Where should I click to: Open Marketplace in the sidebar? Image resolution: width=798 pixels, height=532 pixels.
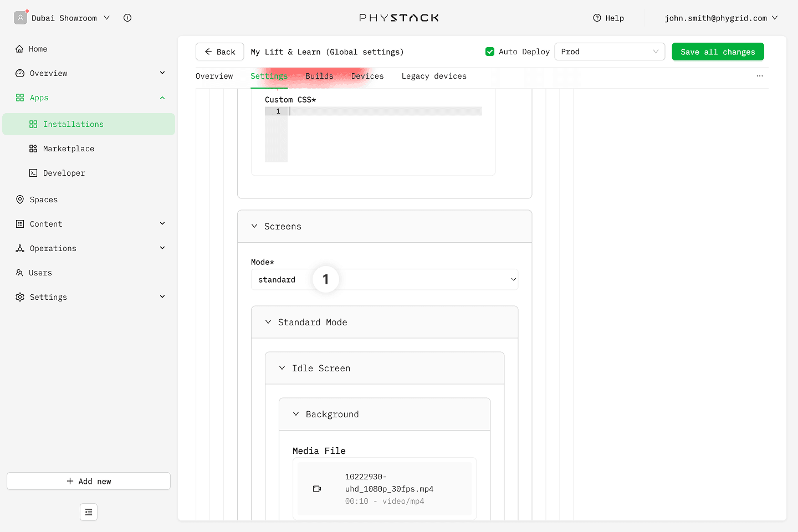[89, 149]
